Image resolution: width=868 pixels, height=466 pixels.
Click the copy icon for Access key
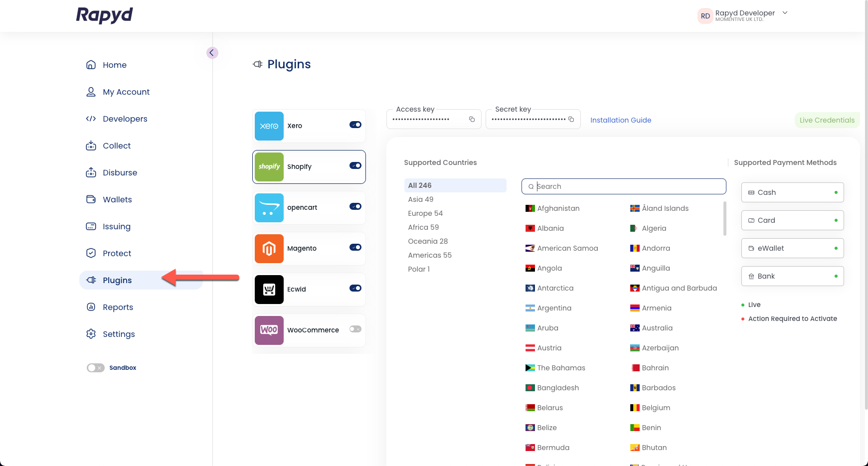coord(472,119)
